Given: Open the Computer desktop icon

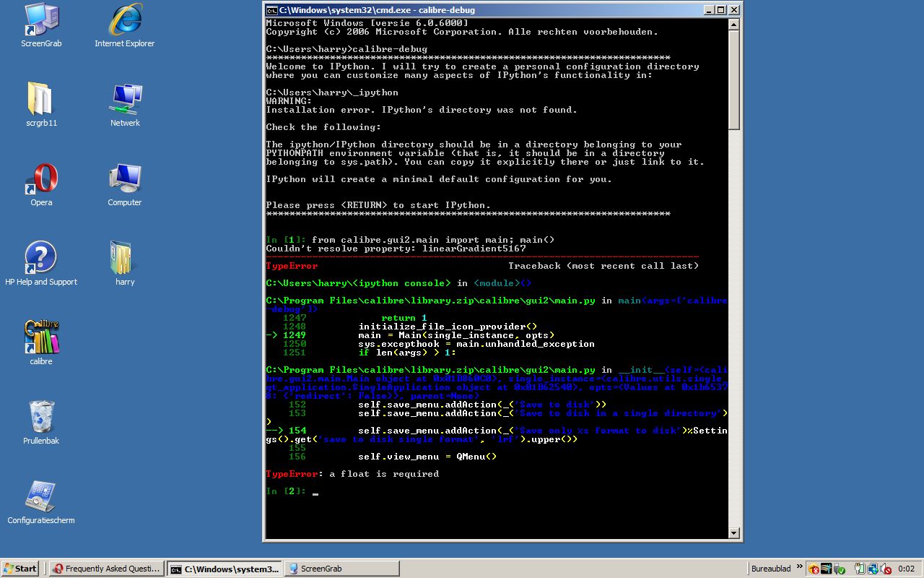Looking at the screenshot, I should [125, 185].
